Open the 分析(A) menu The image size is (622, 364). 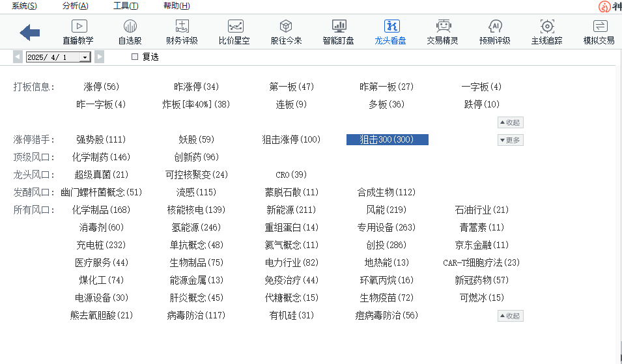[75, 6]
